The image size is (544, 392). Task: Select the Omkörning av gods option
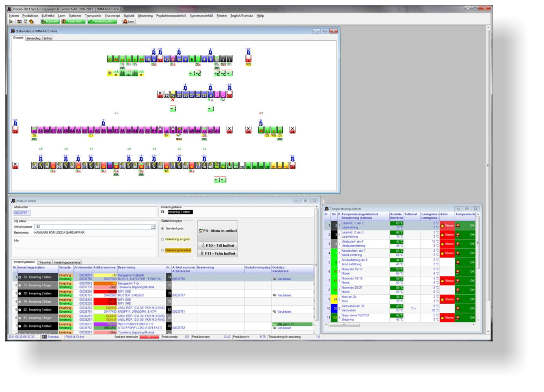click(x=163, y=239)
